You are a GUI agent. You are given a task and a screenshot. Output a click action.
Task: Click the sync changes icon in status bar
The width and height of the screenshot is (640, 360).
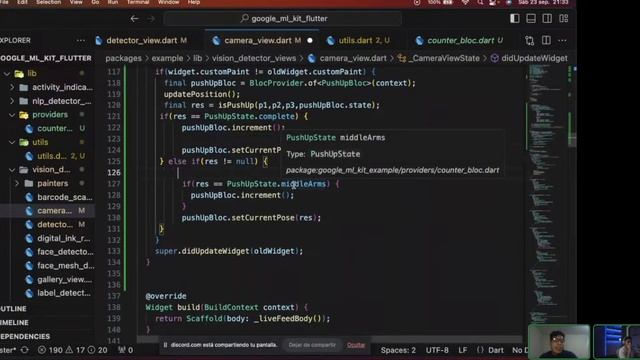[24, 350]
